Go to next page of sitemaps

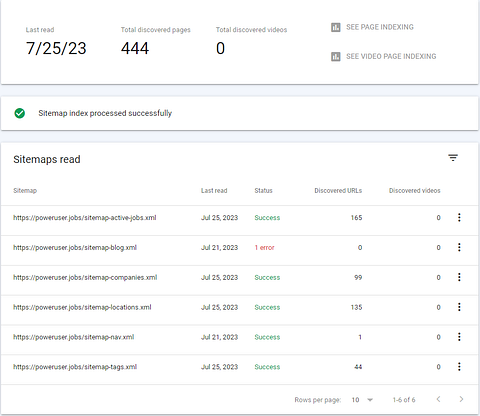coord(461,399)
